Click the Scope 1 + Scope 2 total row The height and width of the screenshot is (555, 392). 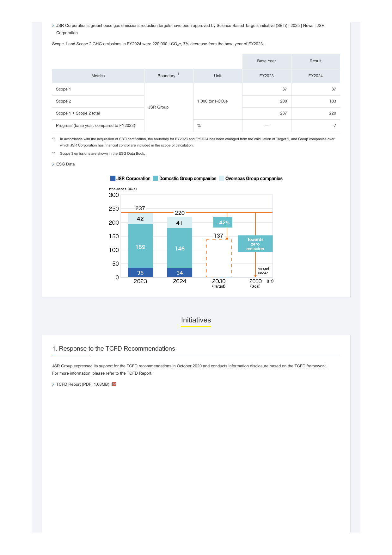[x=196, y=113]
